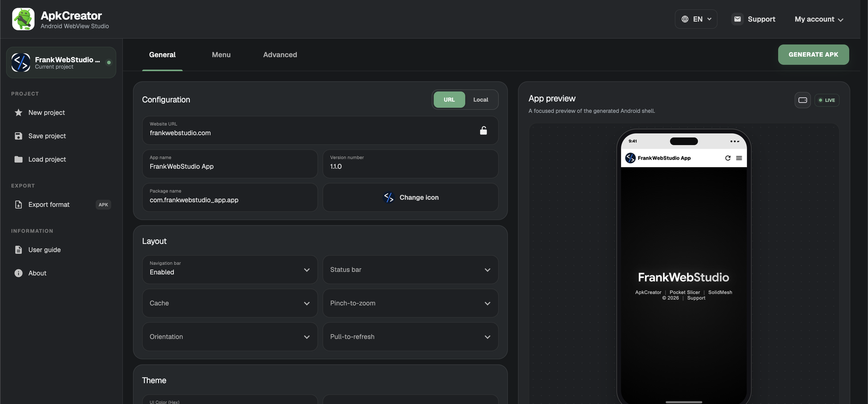Click the reload icon in phone preview
Screen dimensions: 868x404
click(727, 158)
